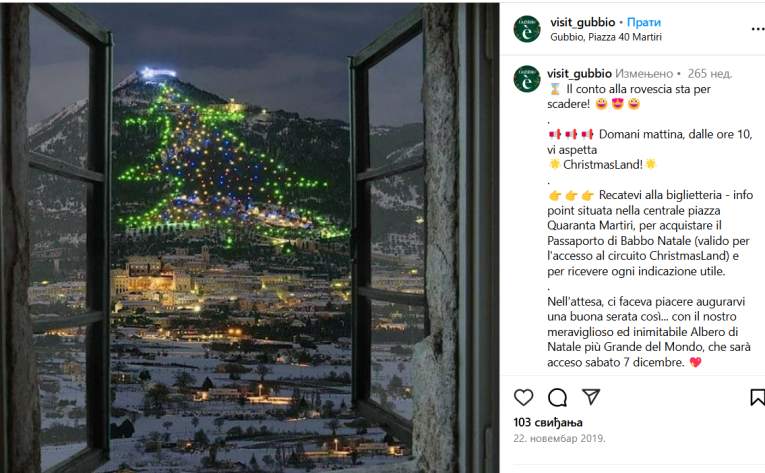Open visit_gubbio username in the caption
Screen dimensions: 765x473
pyautogui.click(x=579, y=73)
